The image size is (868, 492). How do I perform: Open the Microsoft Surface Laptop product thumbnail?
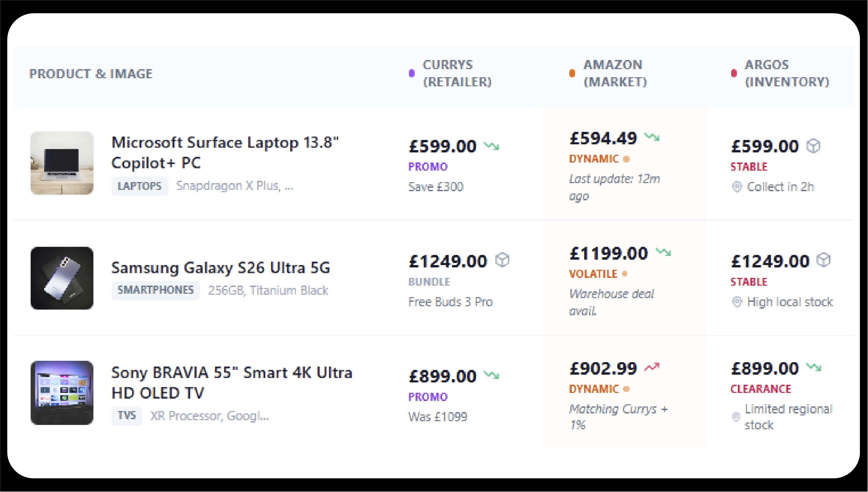coord(62,163)
